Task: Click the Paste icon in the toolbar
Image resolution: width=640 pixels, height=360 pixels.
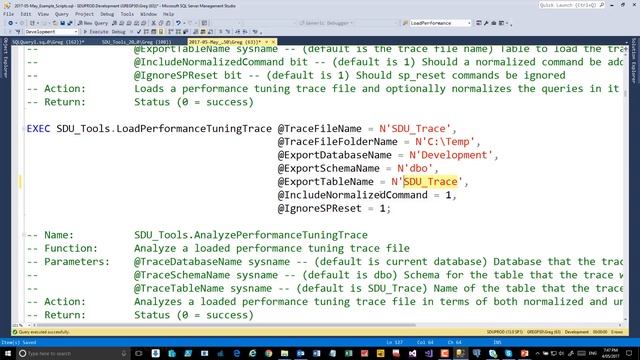Action: [168, 23]
